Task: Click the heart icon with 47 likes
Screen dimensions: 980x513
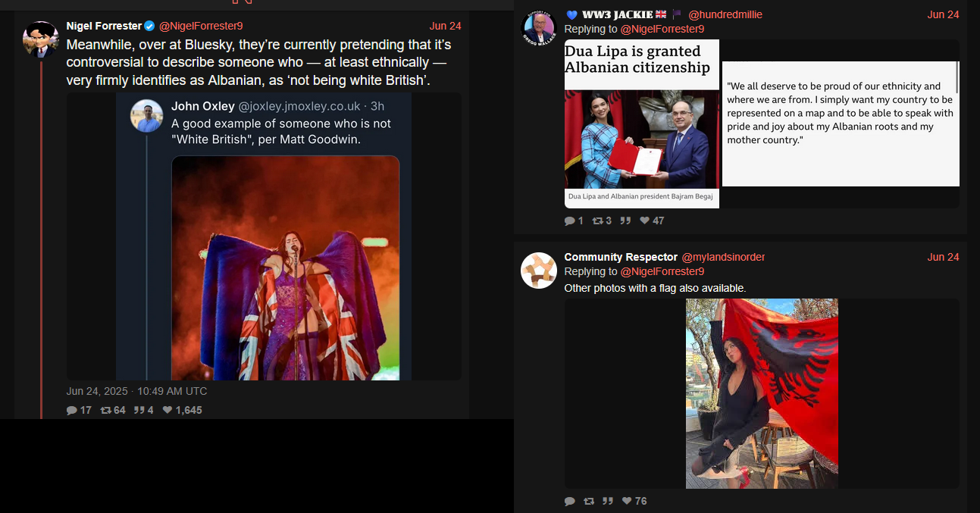Action: click(645, 221)
